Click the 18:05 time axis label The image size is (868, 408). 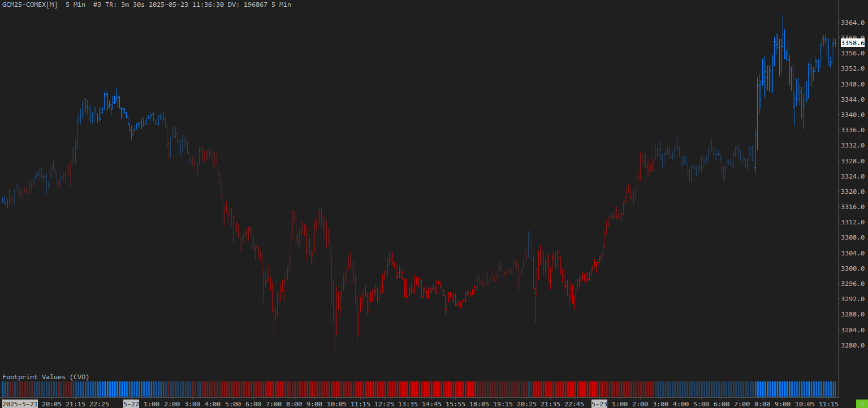[x=479, y=404]
